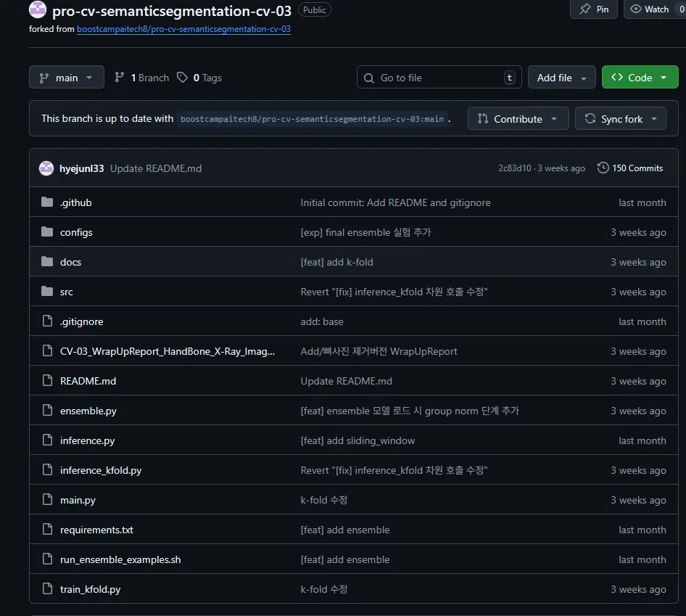Expand the Contribute dropdown

[518, 118]
